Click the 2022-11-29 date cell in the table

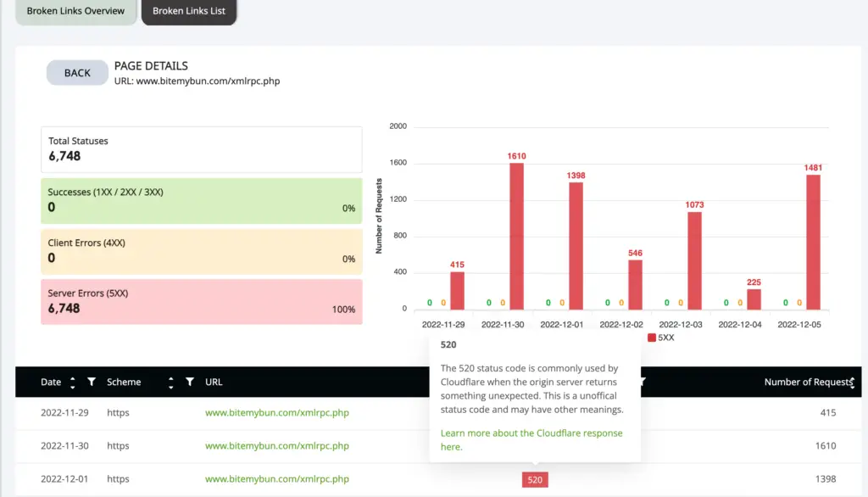pyautogui.click(x=64, y=413)
